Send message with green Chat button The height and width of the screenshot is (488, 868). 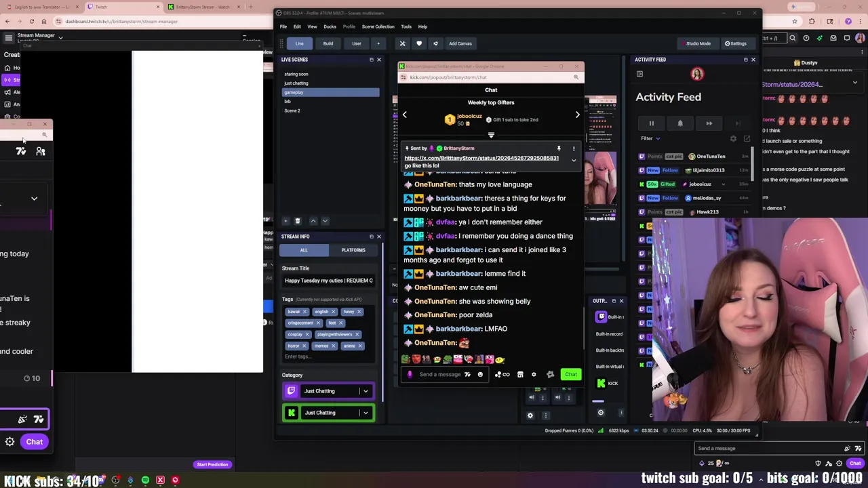571,374
